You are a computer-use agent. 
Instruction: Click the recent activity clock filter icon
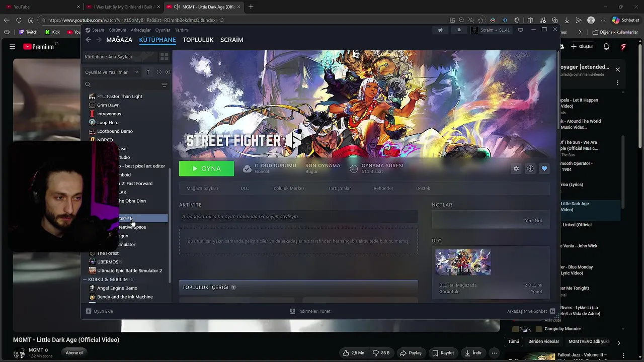[159, 72]
